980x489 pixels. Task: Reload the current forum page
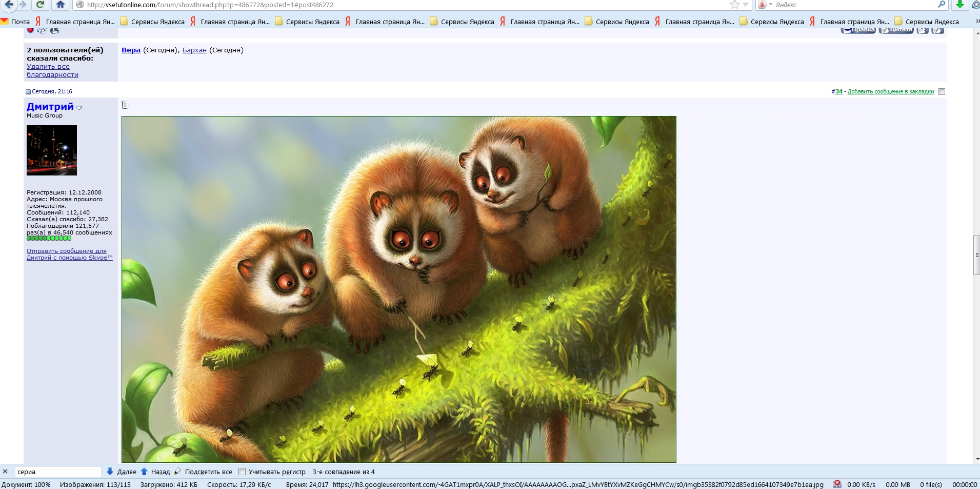pyautogui.click(x=40, y=5)
